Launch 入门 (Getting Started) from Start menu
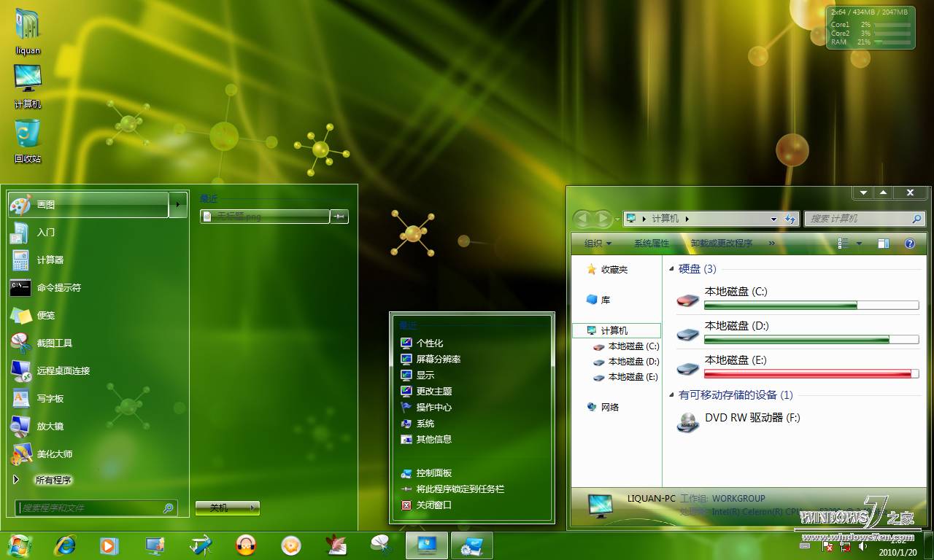934x560 pixels. coord(99,233)
